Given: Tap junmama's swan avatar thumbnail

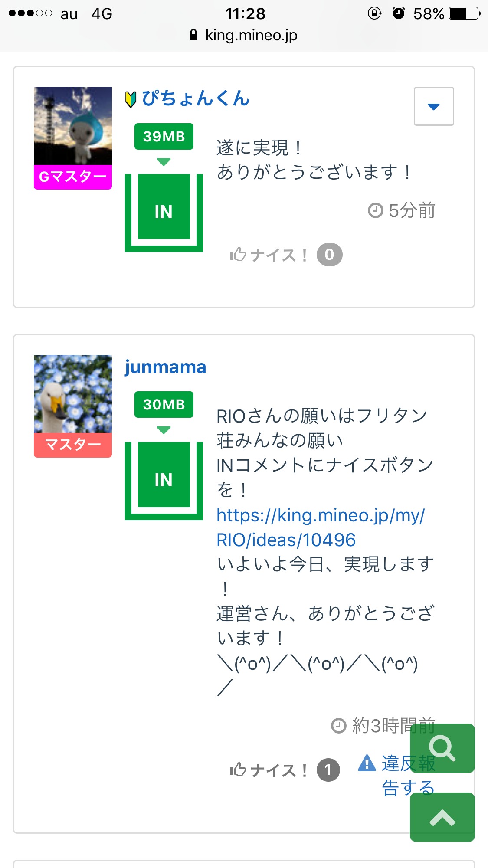Looking at the screenshot, I should [73, 394].
